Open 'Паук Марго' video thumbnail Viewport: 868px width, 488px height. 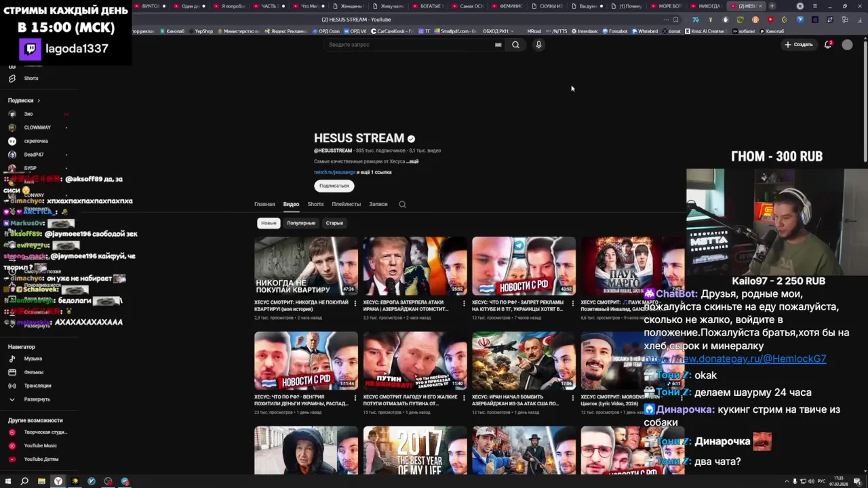[x=633, y=266]
